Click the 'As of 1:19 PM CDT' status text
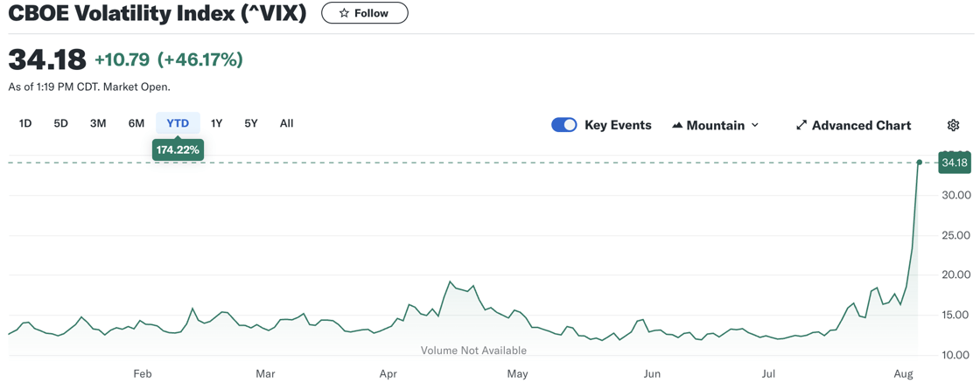This screenshot has width=980, height=382. (x=88, y=87)
